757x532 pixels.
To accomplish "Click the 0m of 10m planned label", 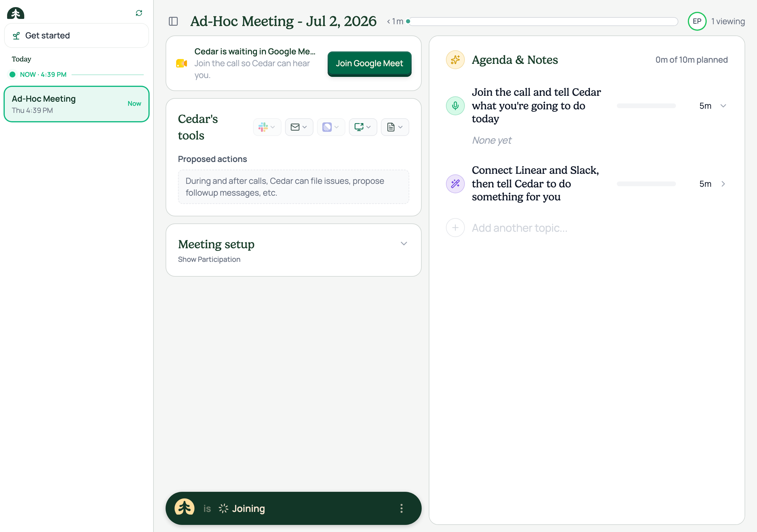I will (x=691, y=60).
